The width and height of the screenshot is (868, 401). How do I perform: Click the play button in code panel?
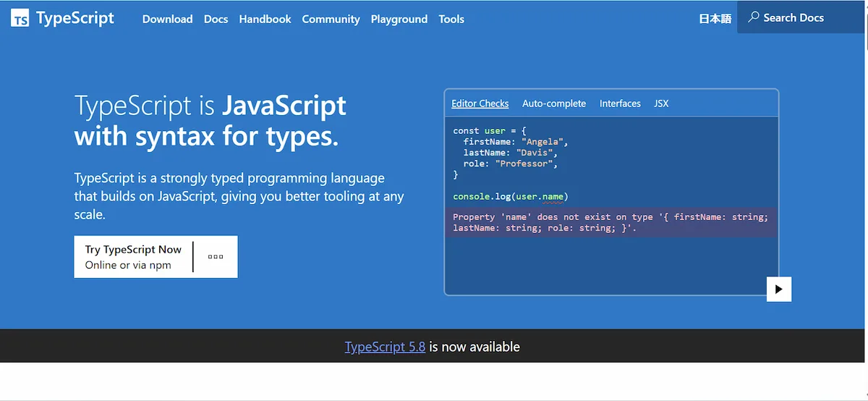tap(779, 289)
